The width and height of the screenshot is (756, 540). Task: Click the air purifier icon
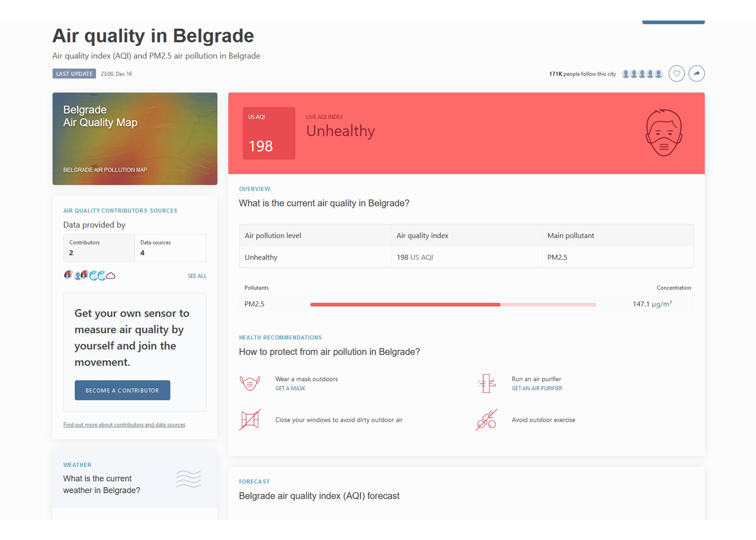pos(486,383)
